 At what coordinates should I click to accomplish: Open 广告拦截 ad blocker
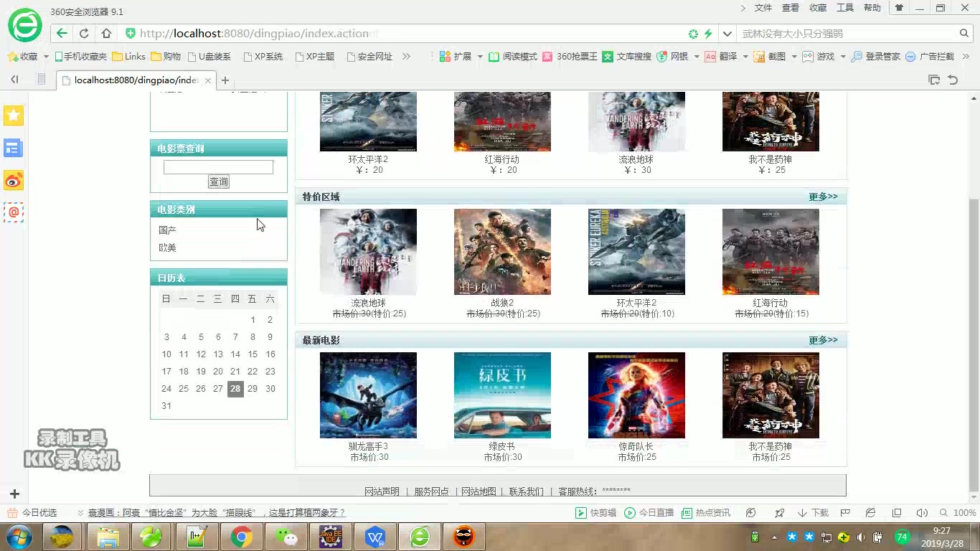930,56
